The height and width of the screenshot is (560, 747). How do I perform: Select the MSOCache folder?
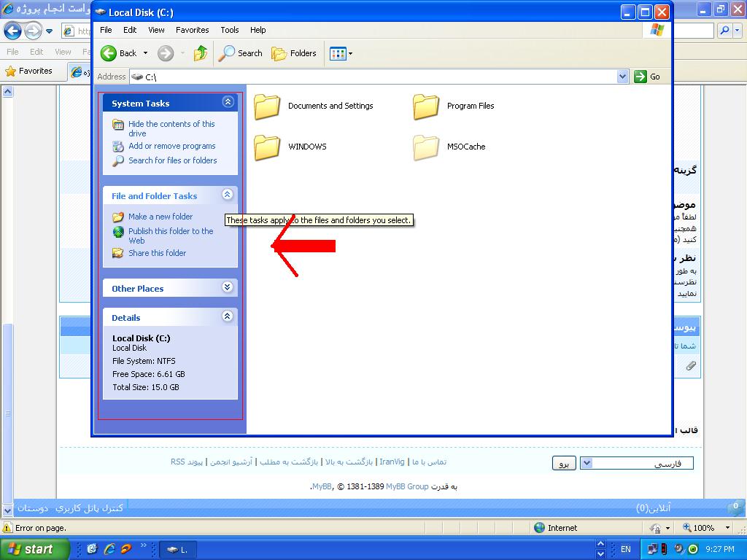click(426, 147)
